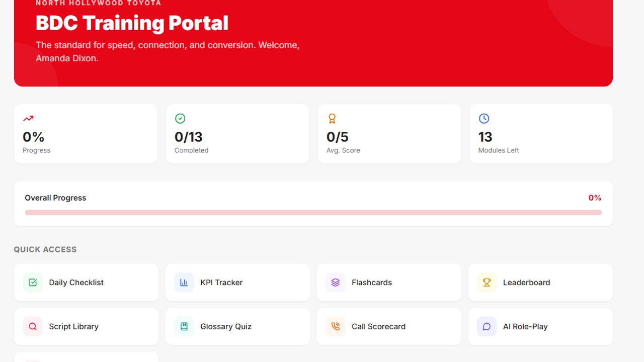Click the AI Role-Play chat bubble icon
644x362 pixels.
487,326
